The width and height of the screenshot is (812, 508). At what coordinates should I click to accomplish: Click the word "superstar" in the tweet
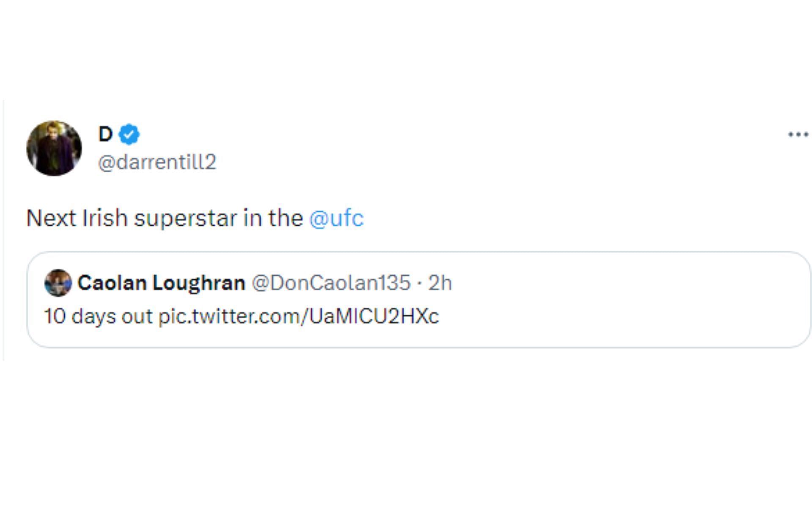click(x=186, y=218)
